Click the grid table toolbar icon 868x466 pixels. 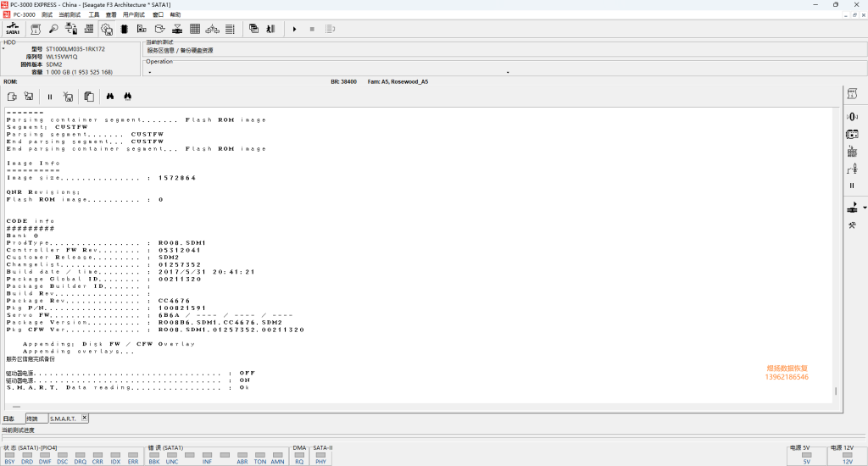195,29
